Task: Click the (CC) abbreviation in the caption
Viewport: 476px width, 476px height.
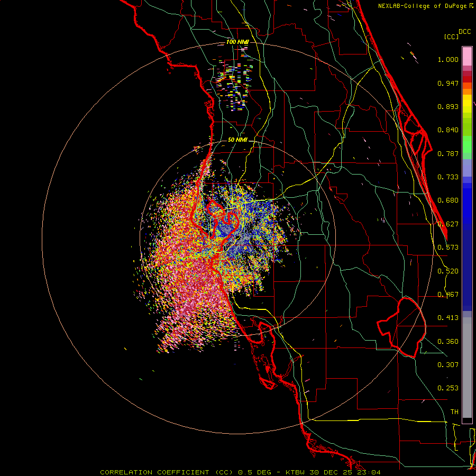Action: point(224,472)
